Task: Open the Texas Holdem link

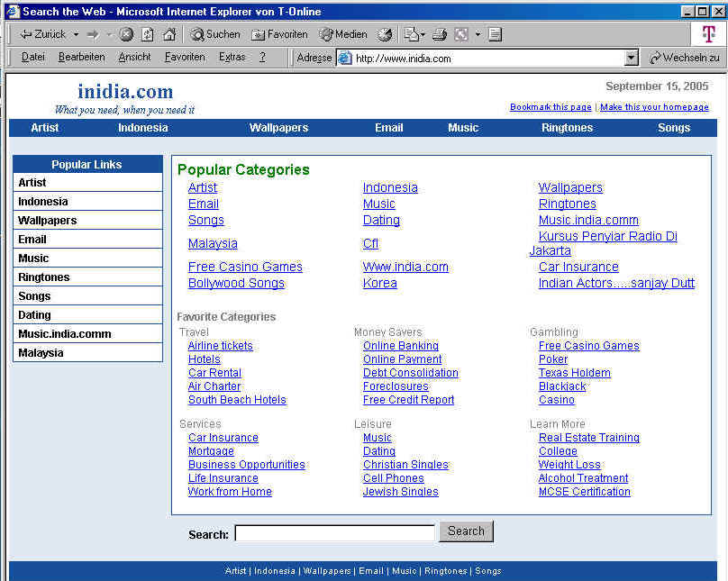Action: (x=575, y=373)
